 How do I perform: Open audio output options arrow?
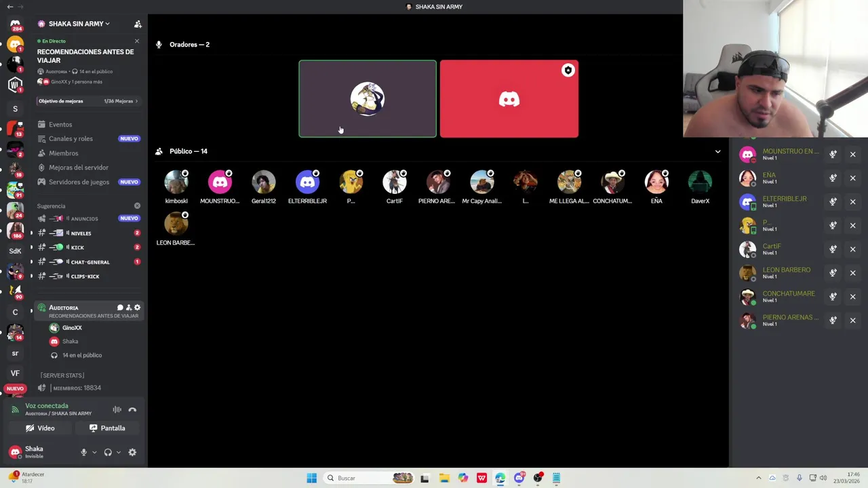pos(118,452)
